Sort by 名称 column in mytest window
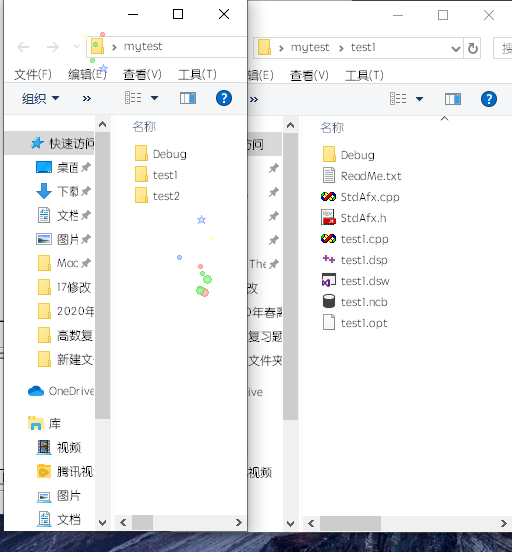The width and height of the screenshot is (512, 552). (x=144, y=126)
